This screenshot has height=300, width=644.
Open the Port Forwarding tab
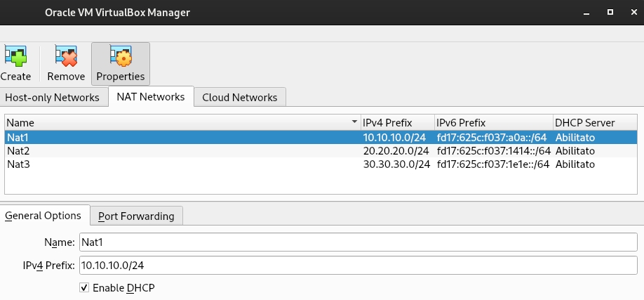(136, 216)
